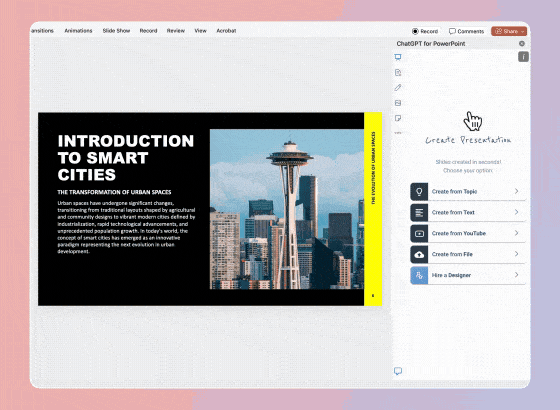Click the video play icon for Create from YouTube

tap(419, 234)
